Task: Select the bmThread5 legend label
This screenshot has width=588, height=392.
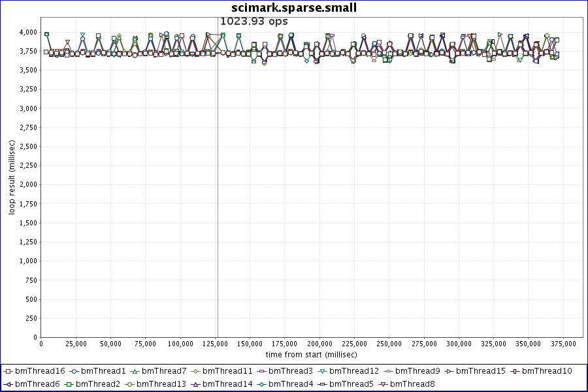Action: pyautogui.click(x=351, y=384)
